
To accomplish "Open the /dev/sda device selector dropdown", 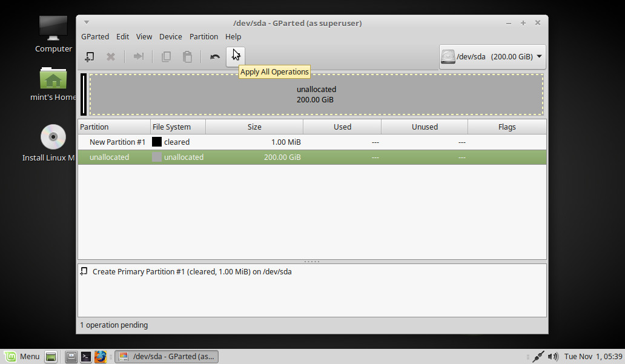I will pos(492,57).
